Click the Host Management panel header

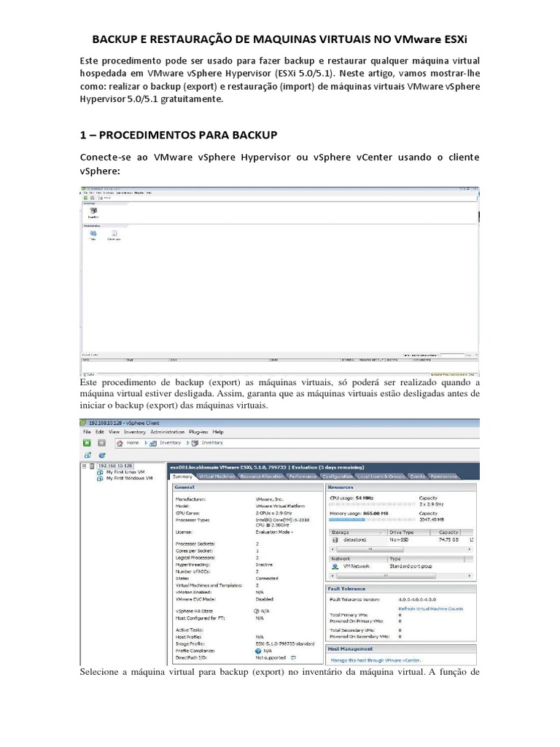[401, 649]
